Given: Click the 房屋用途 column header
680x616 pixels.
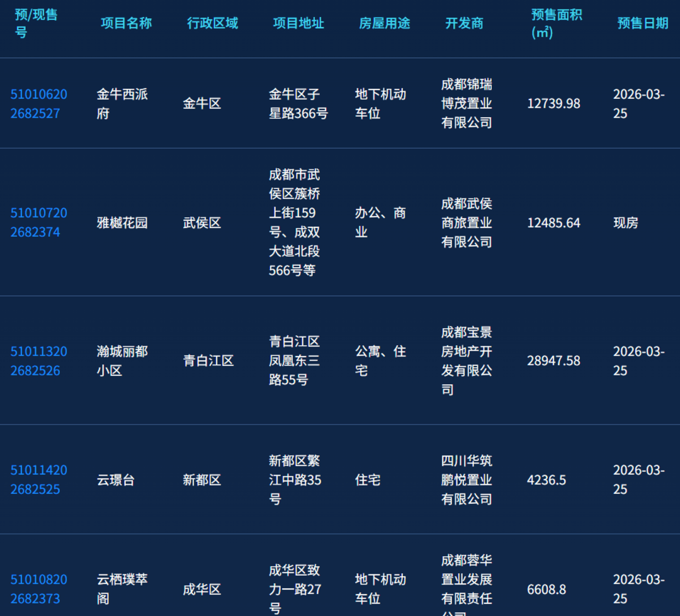Looking at the screenshot, I should click(384, 23).
